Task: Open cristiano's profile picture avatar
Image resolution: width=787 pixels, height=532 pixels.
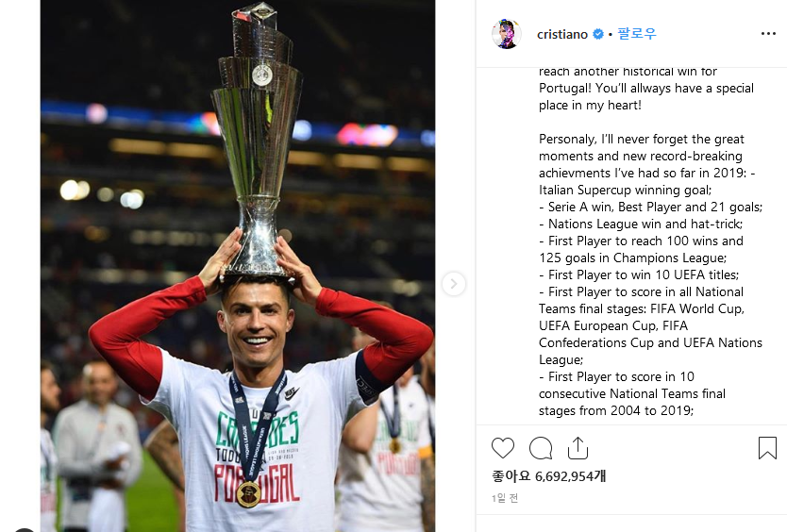Action: pyautogui.click(x=506, y=34)
